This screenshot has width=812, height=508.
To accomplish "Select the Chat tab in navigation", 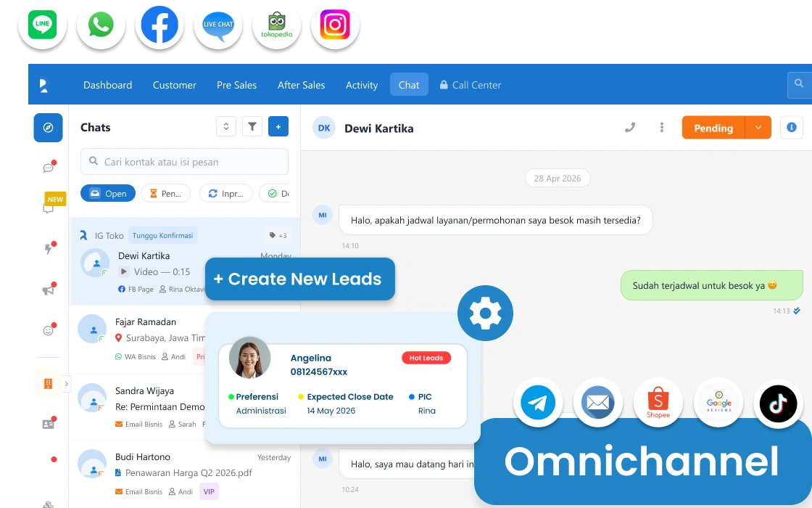I will coord(409,84).
